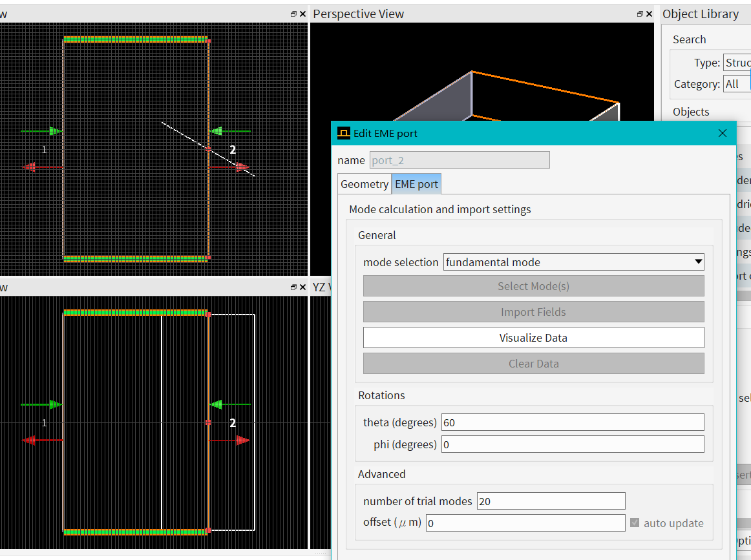Undock the bottom-left view panel
Image resolution: width=751 pixels, height=560 pixels.
293,287
